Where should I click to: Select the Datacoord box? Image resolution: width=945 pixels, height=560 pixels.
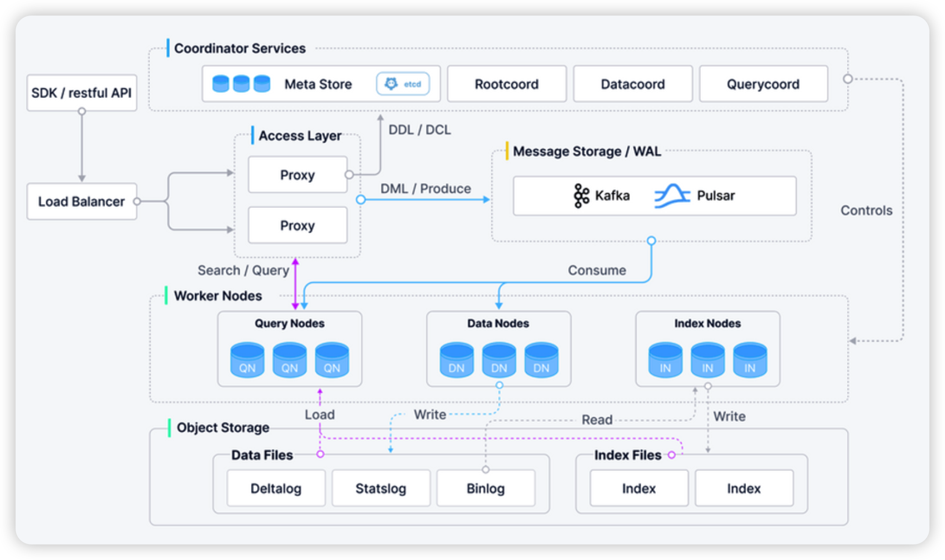point(633,84)
